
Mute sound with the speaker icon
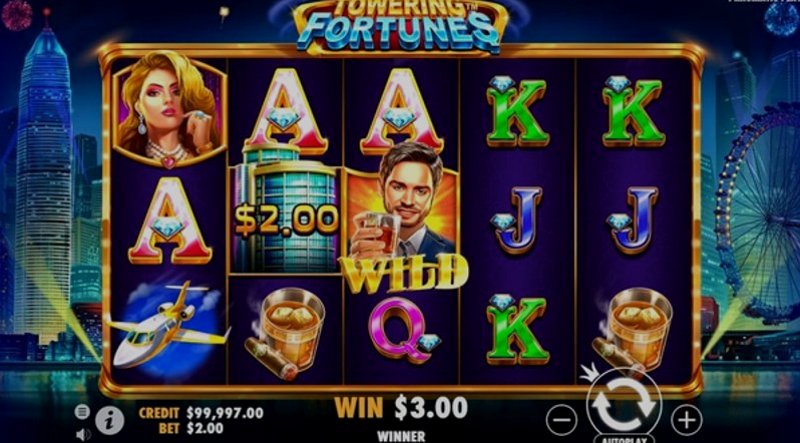pyautogui.click(x=82, y=435)
